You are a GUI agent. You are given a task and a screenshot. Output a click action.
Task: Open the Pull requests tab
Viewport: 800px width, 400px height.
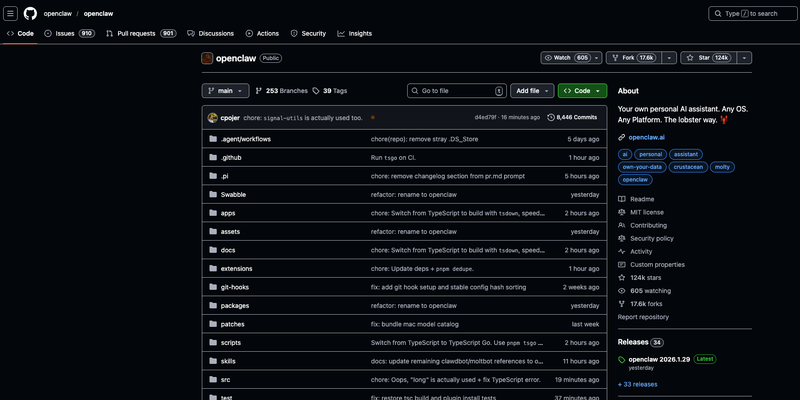pyautogui.click(x=141, y=34)
